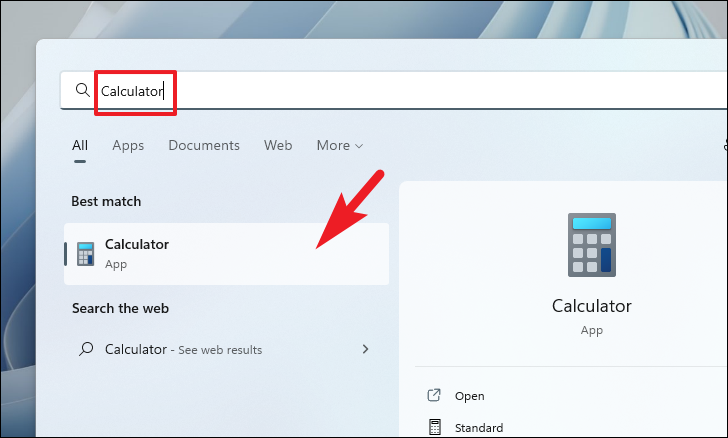
Task: Select the All filter tab
Action: pos(80,145)
